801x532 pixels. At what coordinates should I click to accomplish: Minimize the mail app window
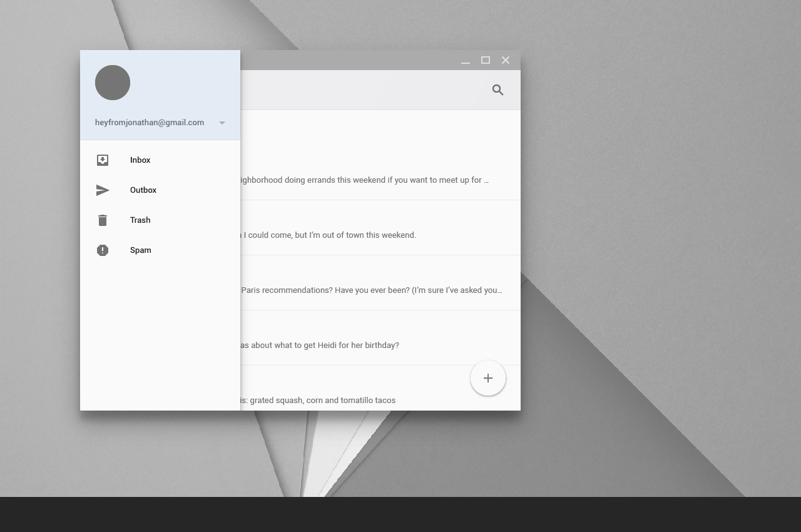(x=466, y=61)
